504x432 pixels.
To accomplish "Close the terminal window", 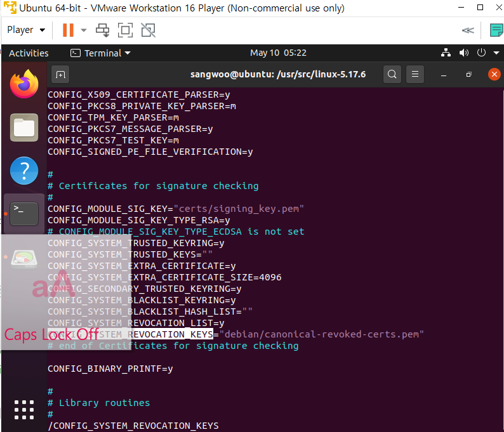I will pos(494,74).
